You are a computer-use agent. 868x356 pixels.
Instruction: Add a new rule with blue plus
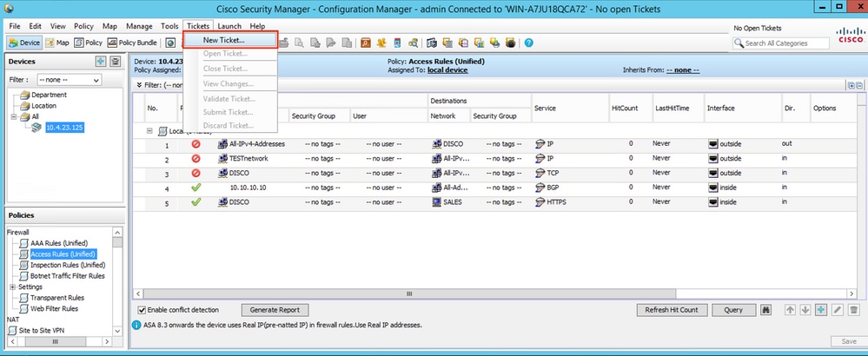pos(821,310)
